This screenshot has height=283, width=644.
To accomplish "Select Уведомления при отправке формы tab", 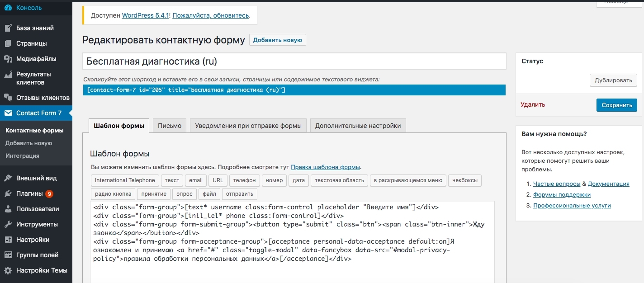I will 248,126.
